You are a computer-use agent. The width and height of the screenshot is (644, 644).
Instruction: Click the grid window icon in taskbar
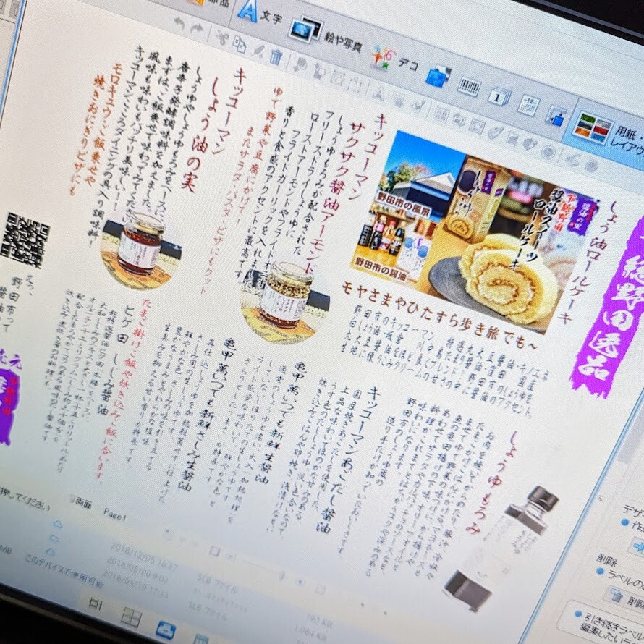click(132, 617)
